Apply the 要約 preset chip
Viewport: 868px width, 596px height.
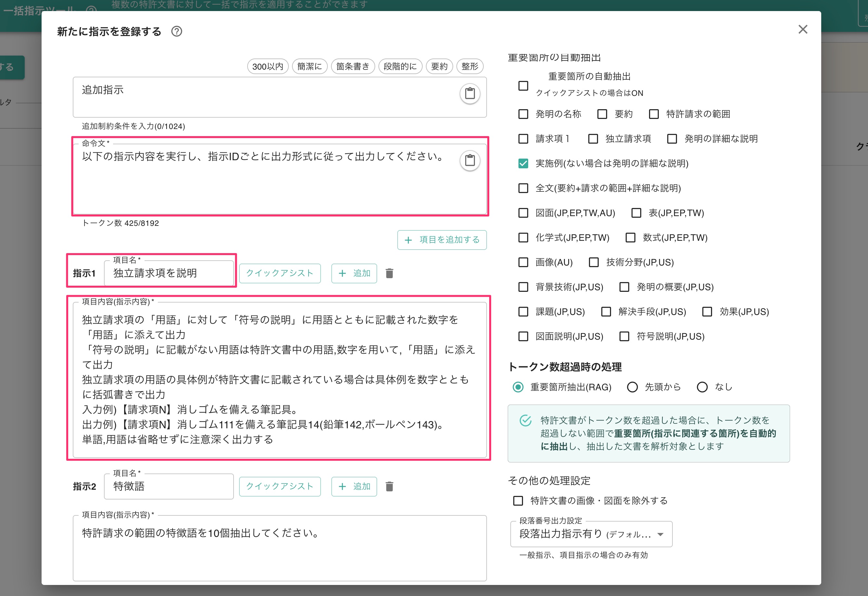pyautogui.click(x=439, y=67)
